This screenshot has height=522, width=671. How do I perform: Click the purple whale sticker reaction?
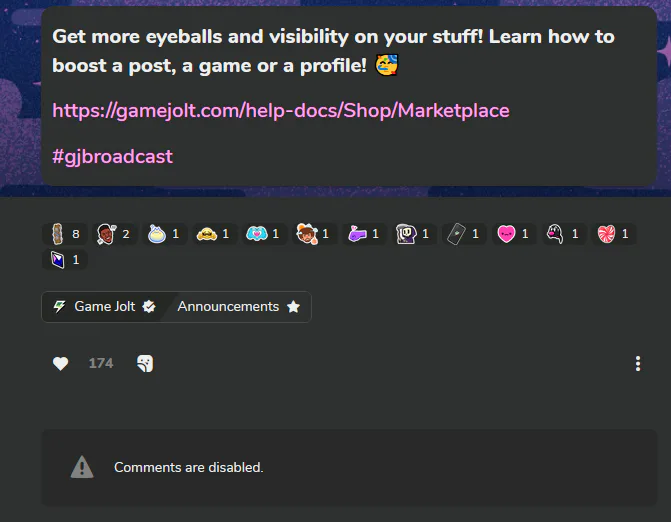point(364,234)
